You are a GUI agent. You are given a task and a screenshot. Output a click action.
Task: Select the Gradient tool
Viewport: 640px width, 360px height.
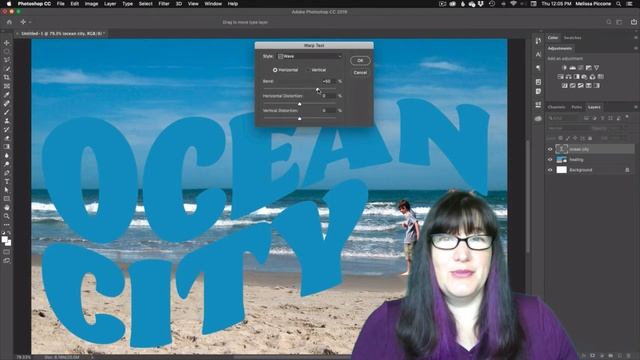7,147
